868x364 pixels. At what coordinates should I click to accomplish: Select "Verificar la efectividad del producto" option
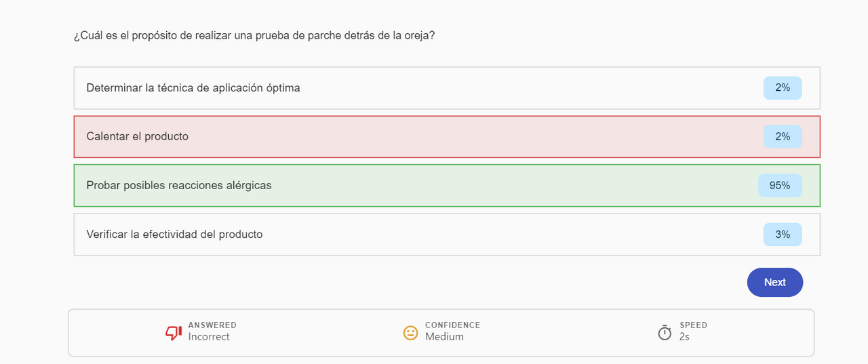pos(174,235)
